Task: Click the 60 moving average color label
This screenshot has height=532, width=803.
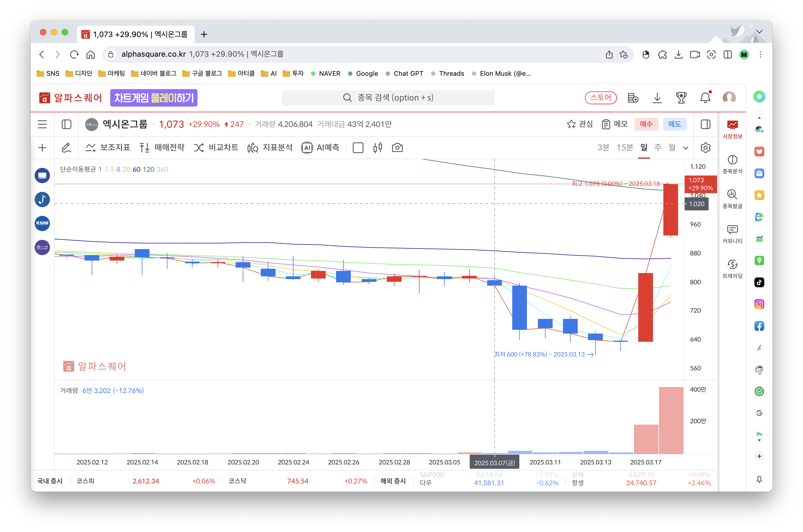Action: [136, 169]
